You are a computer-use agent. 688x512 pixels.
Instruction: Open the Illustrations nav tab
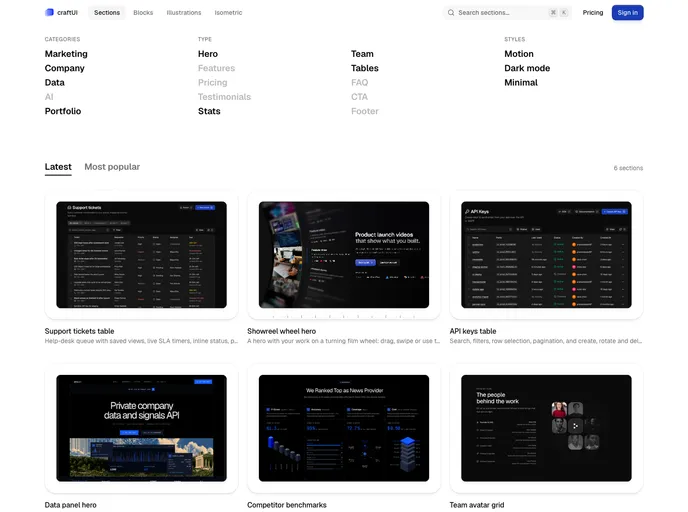pyautogui.click(x=184, y=13)
